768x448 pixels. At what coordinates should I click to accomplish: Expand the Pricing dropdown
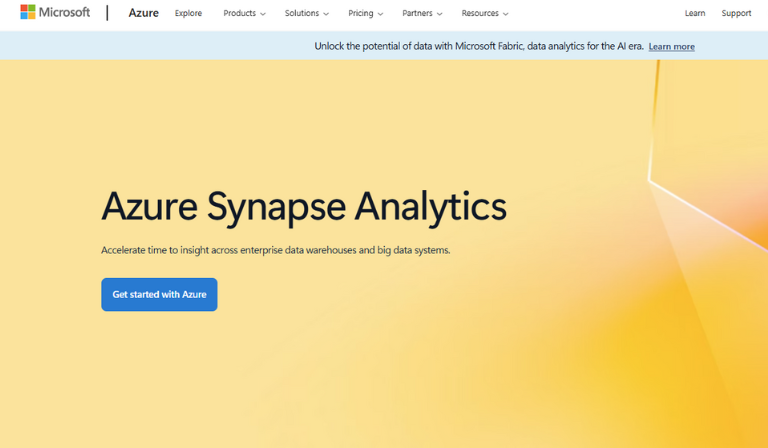[365, 13]
